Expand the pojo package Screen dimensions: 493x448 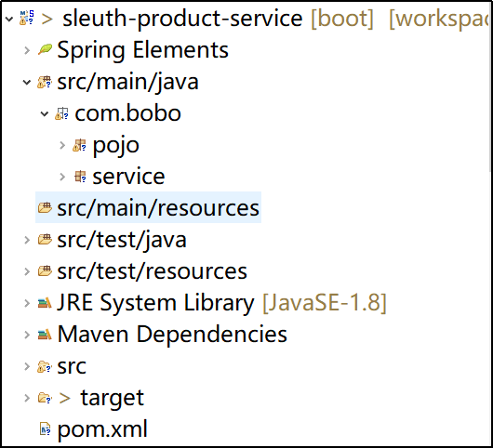tap(62, 145)
